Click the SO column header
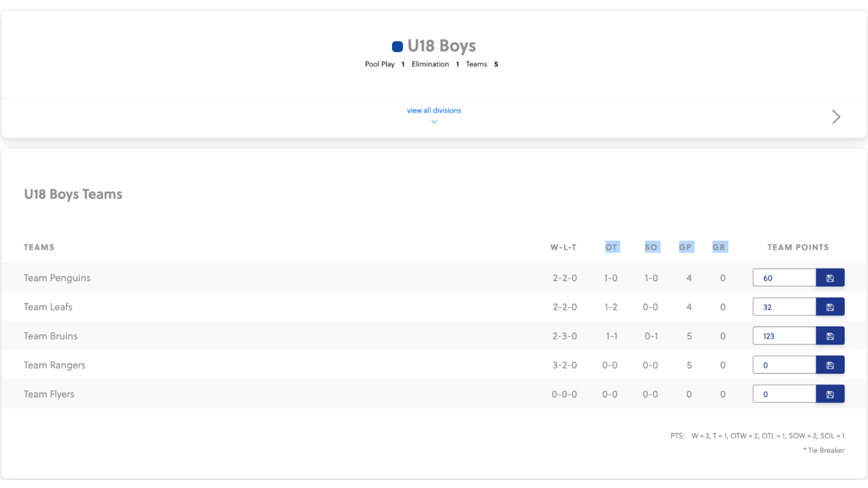This screenshot has width=868, height=488. pyautogui.click(x=652, y=247)
